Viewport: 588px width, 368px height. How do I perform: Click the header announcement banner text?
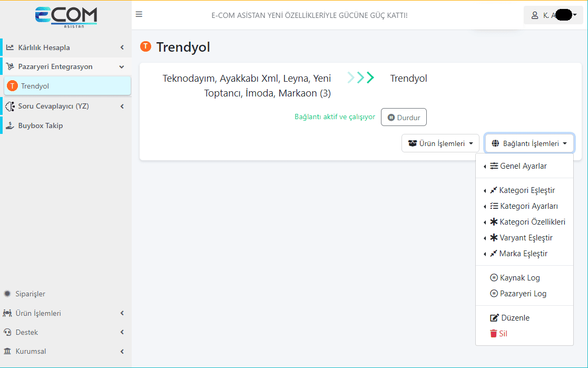coord(309,15)
